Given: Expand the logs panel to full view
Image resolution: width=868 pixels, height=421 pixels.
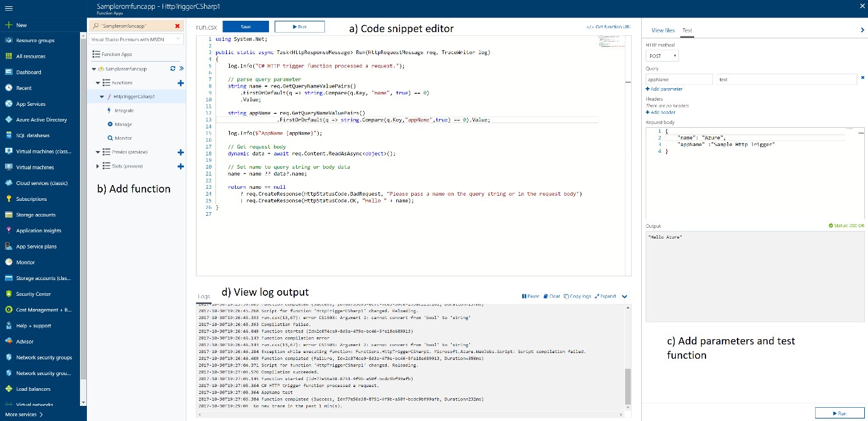Looking at the screenshot, I should [x=605, y=296].
